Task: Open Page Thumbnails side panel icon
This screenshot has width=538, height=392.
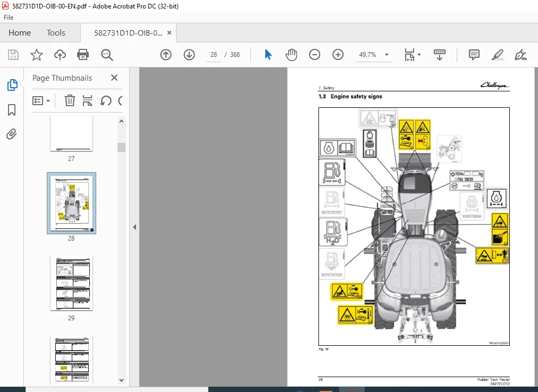Action: point(12,85)
